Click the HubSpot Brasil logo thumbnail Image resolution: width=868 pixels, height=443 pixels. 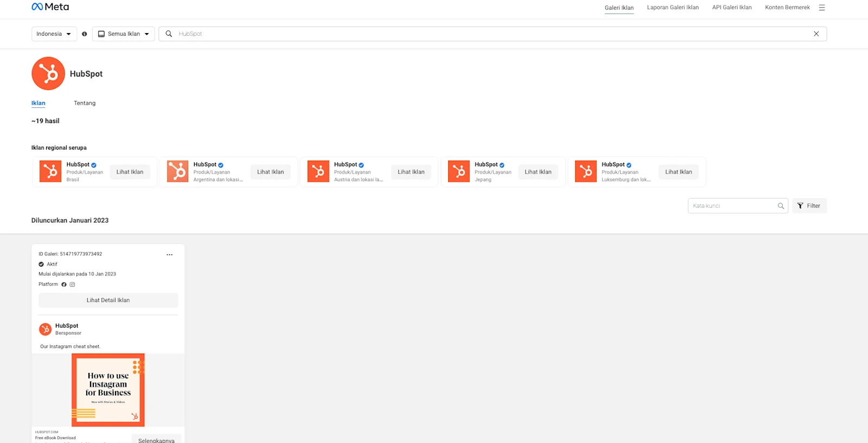[x=50, y=171]
